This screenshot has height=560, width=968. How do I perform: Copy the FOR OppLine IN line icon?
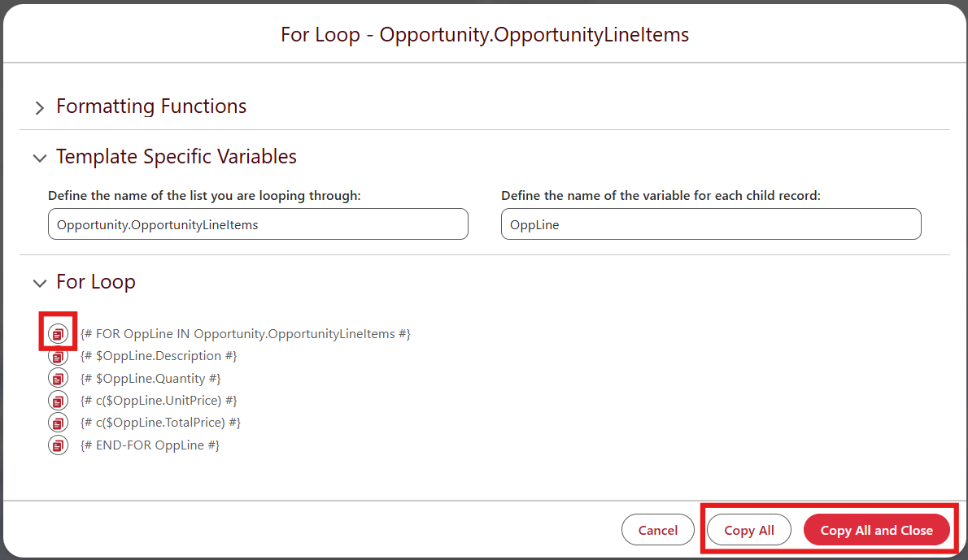click(58, 334)
